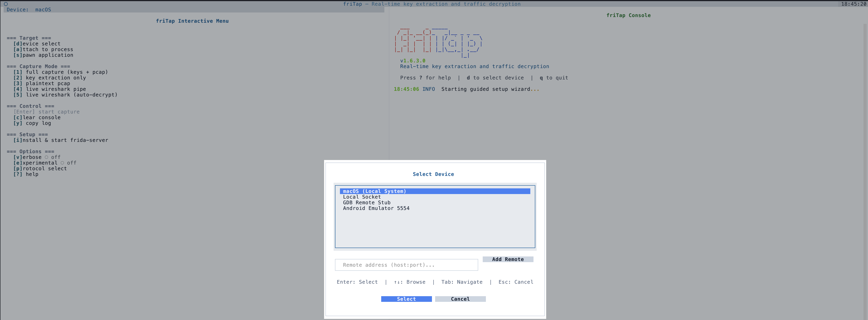Toggle [e]xperimental option
This screenshot has height=320, width=868.
point(45,163)
